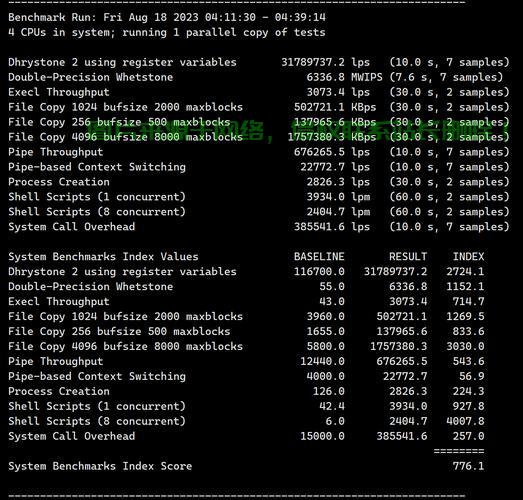Viewport: 523px width, 500px height.
Task: Click File Copy 4096 index value 3030.0
Action: (465, 346)
